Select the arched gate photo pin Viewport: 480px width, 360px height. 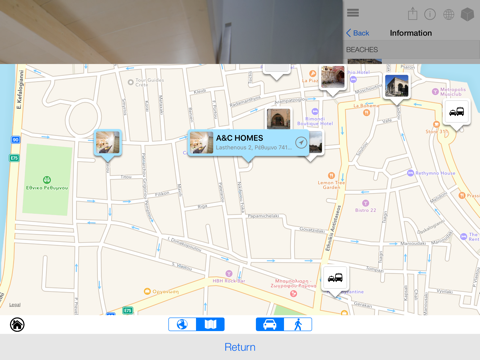click(279, 118)
